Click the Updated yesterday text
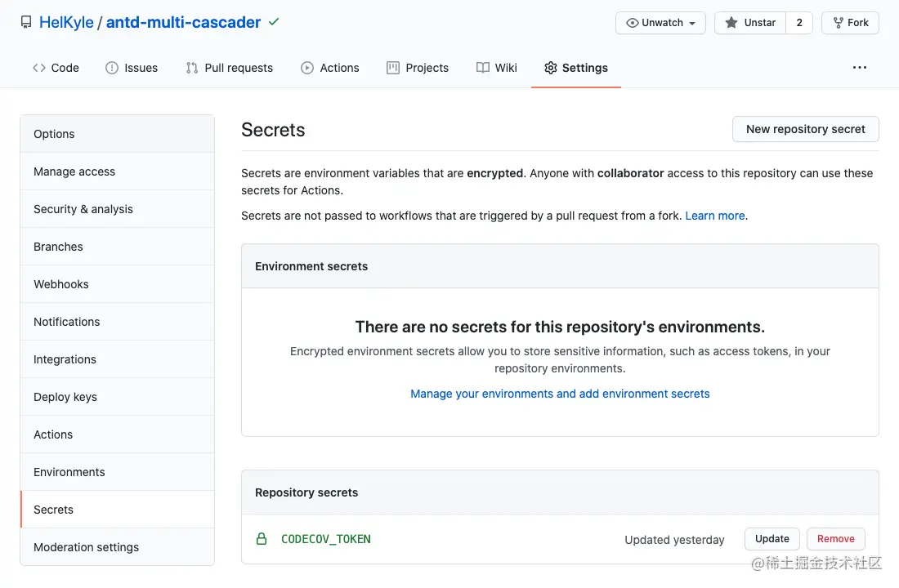This screenshot has height=588, width=899. (674, 540)
